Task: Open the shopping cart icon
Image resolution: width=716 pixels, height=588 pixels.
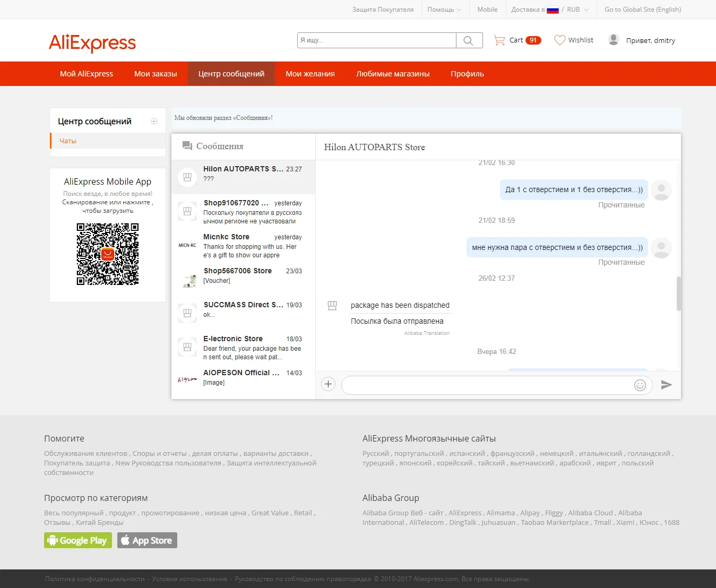Action: (499, 40)
